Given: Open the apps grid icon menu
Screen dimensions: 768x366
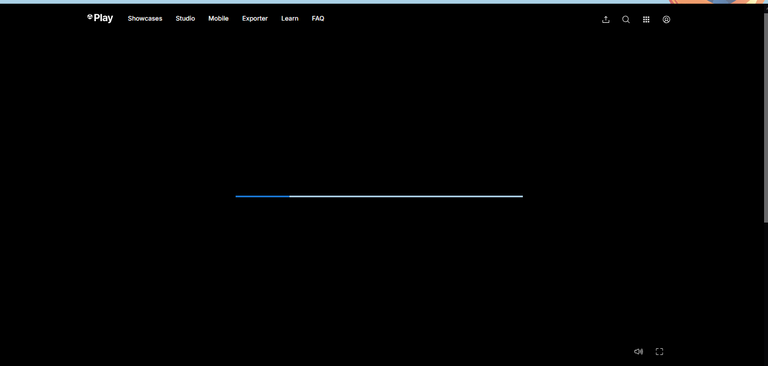Looking at the screenshot, I should coord(646,20).
